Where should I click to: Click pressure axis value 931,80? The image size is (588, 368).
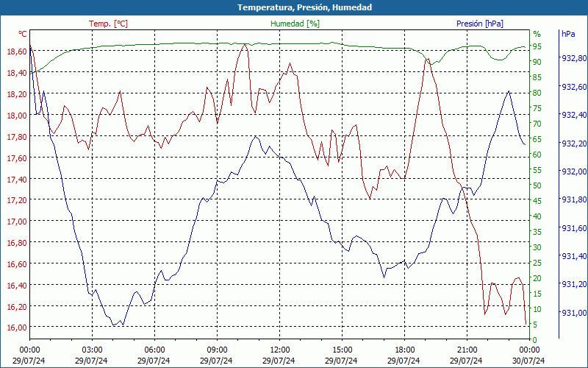[573, 199]
